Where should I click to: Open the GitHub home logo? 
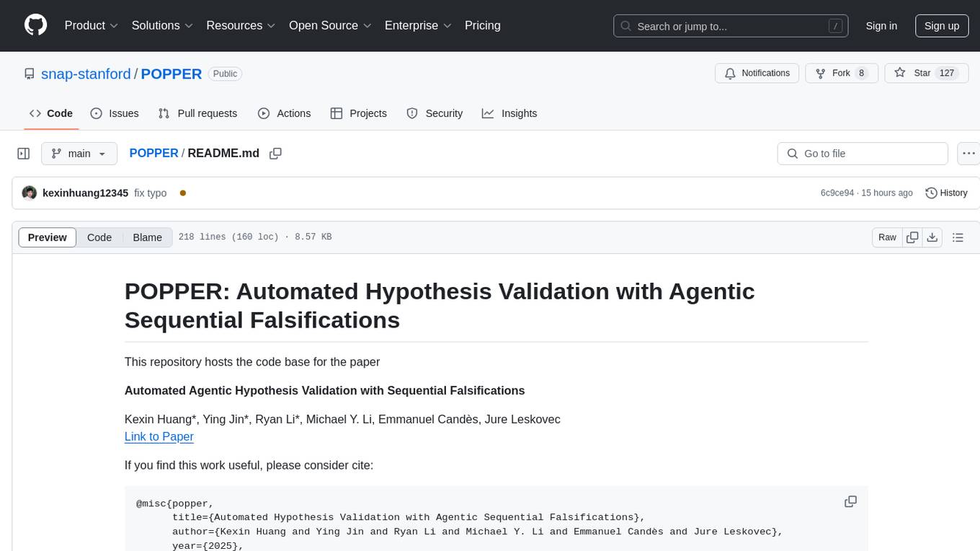click(x=36, y=25)
